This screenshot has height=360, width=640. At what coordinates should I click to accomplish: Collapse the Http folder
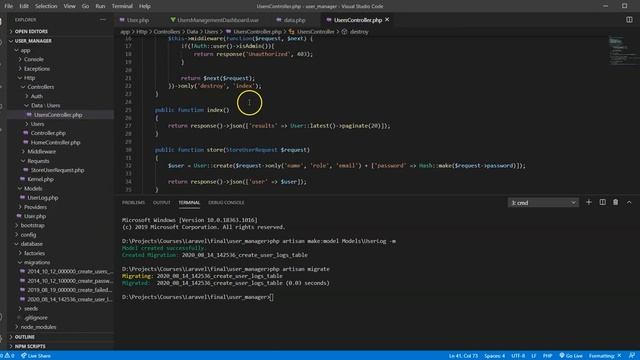[x=29, y=78]
